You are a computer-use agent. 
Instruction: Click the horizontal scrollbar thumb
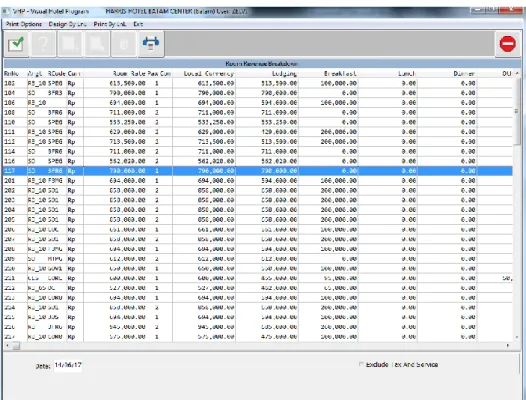click(x=16, y=346)
